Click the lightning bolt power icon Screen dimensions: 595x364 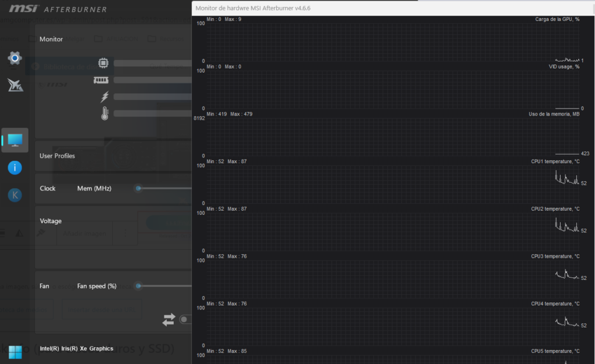click(x=104, y=97)
